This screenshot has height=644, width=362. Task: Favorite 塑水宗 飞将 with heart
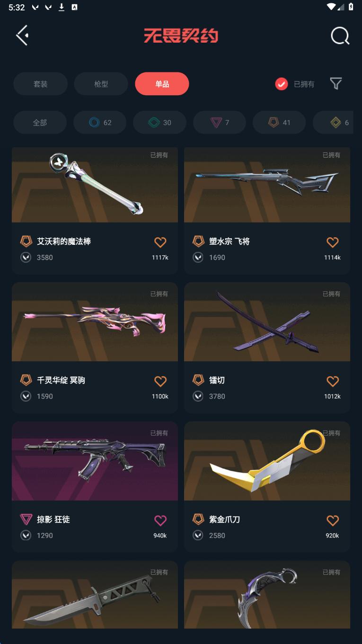click(333, 242)
